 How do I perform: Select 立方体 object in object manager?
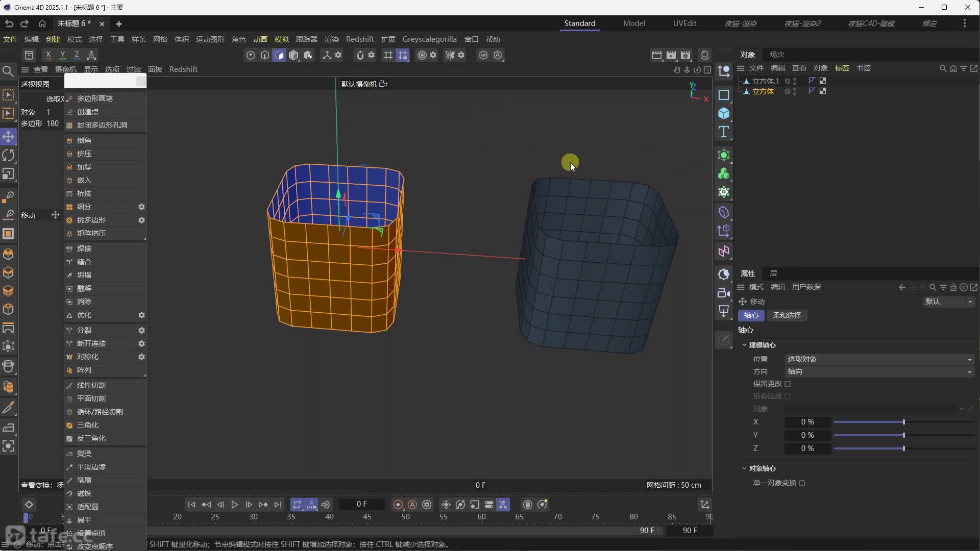(x=763, y=91)
